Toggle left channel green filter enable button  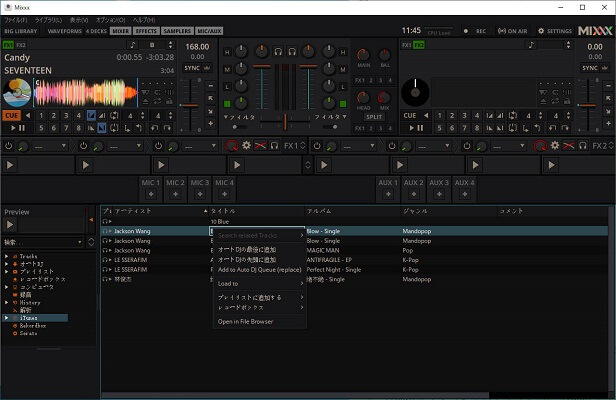[227, 104]
